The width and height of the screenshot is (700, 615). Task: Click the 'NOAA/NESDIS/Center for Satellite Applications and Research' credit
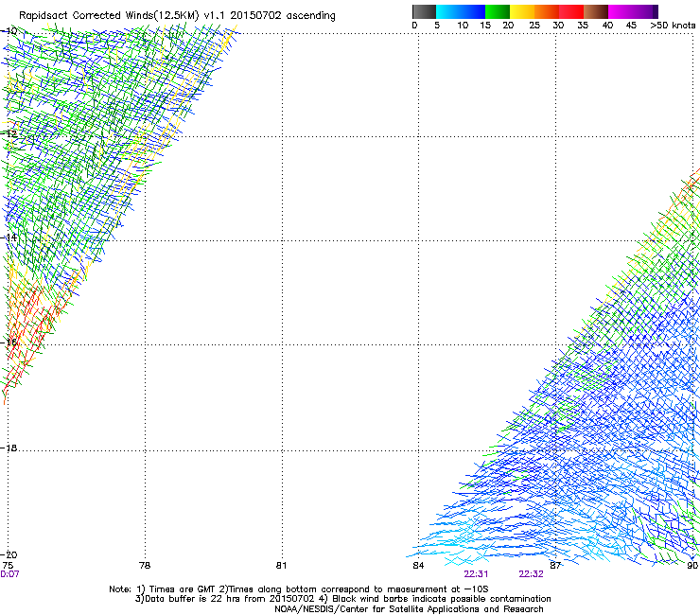409,609
